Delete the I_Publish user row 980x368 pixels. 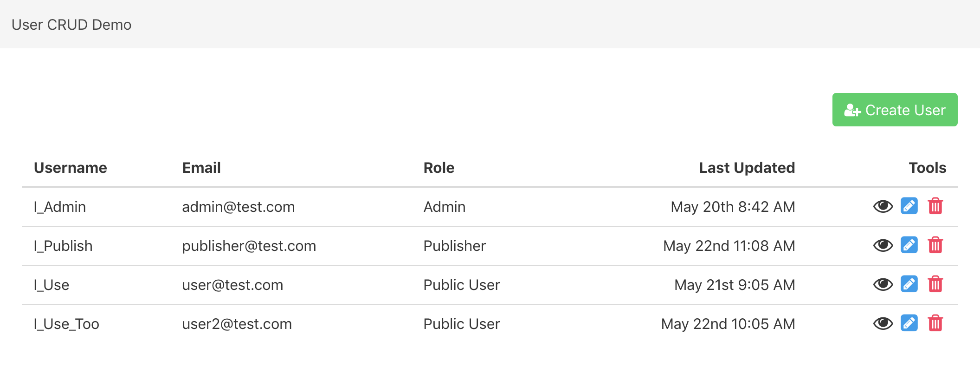pos(935,245)
